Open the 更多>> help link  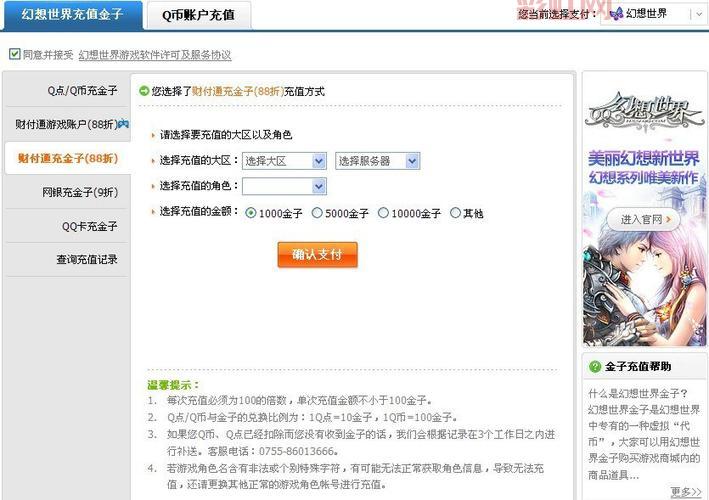point(685,491)
